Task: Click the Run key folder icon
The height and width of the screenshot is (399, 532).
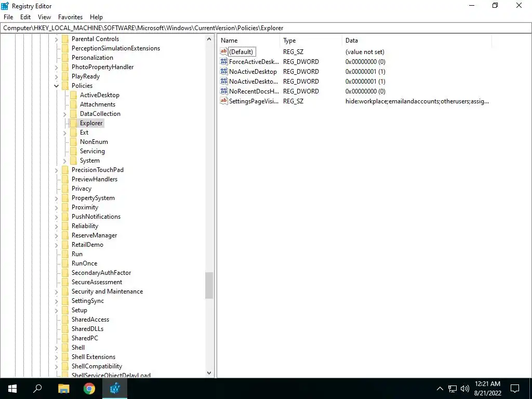Action: [65, 254]
